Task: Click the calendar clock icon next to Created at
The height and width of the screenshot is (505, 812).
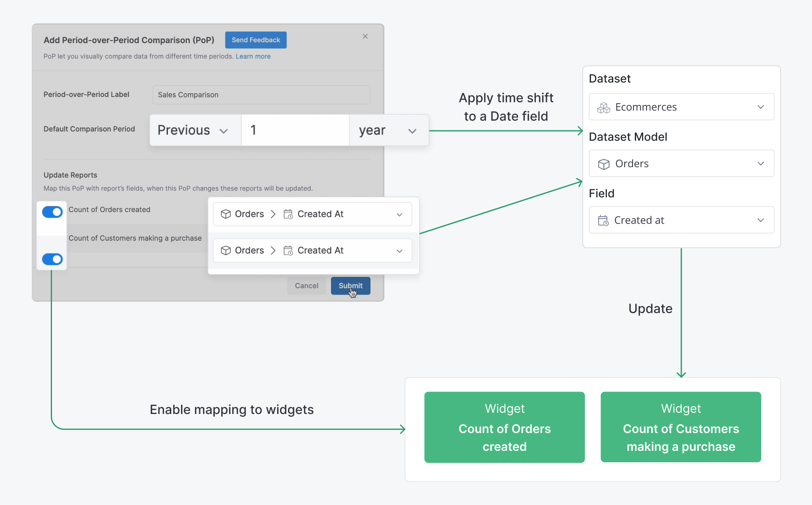Action: [603, 221]
